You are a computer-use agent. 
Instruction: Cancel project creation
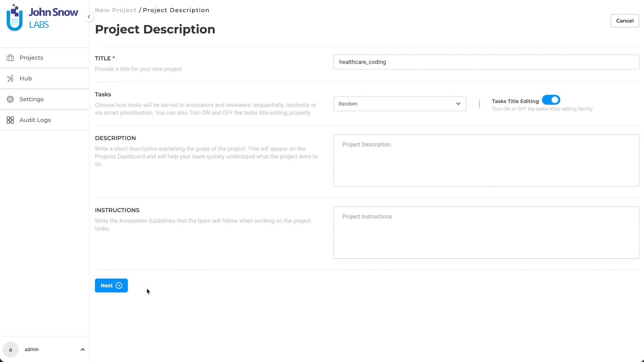tap(625, 20)
